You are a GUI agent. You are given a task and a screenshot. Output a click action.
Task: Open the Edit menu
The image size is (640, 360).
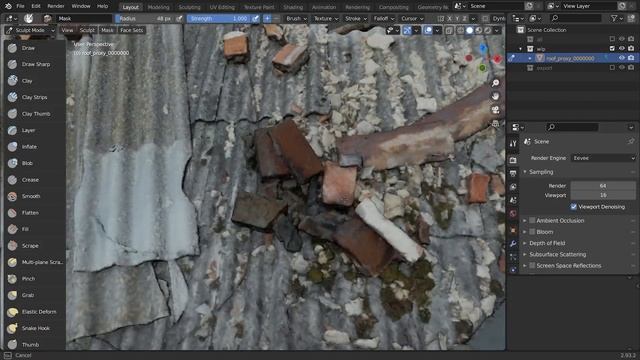coord(36,7)
